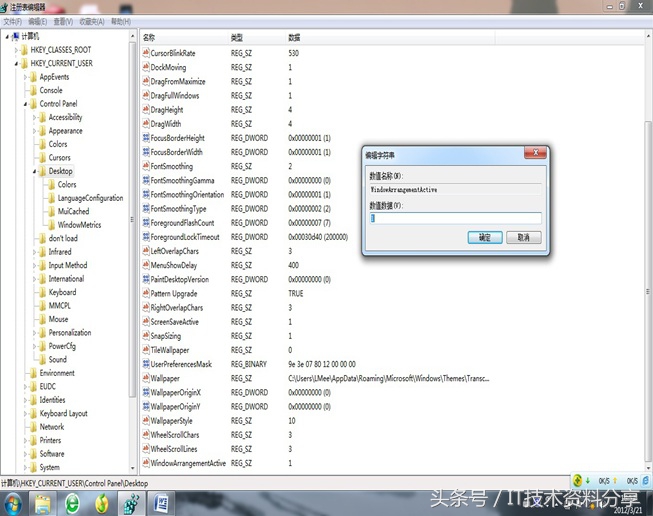Select the FocusBorderHeight DWORD value icon
Image resolution: width=653 pixels, height=516 pixels.
[x=145, y=138]
